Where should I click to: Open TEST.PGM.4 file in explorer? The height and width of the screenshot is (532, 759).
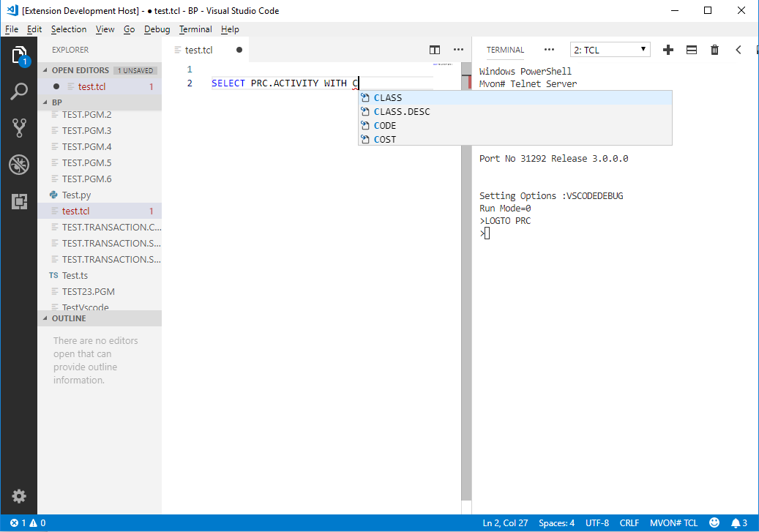coord(100,146)
